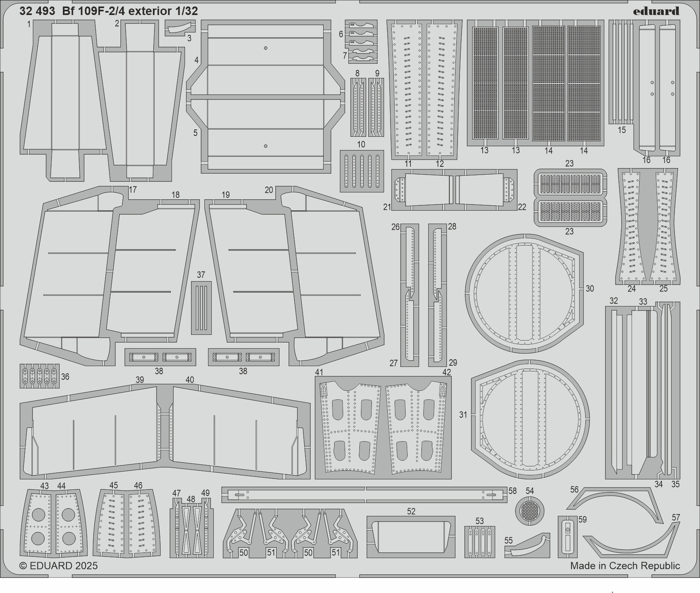Click the number label 48
The image size is (700, 593).
[x=191, y=499]
